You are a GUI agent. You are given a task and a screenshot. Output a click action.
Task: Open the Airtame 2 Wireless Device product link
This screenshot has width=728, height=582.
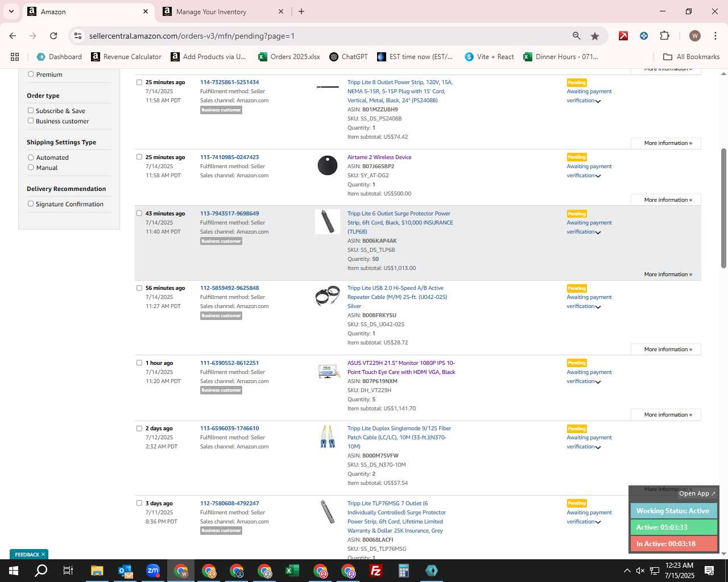(379, 157)
